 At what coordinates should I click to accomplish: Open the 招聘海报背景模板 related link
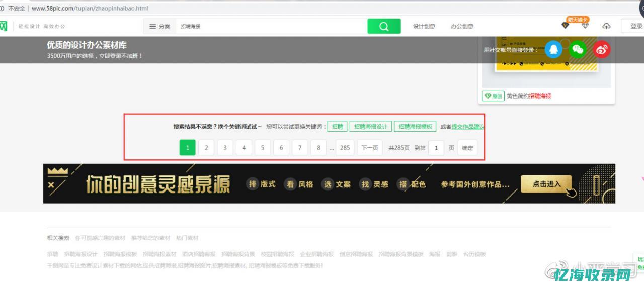(401, 254)
